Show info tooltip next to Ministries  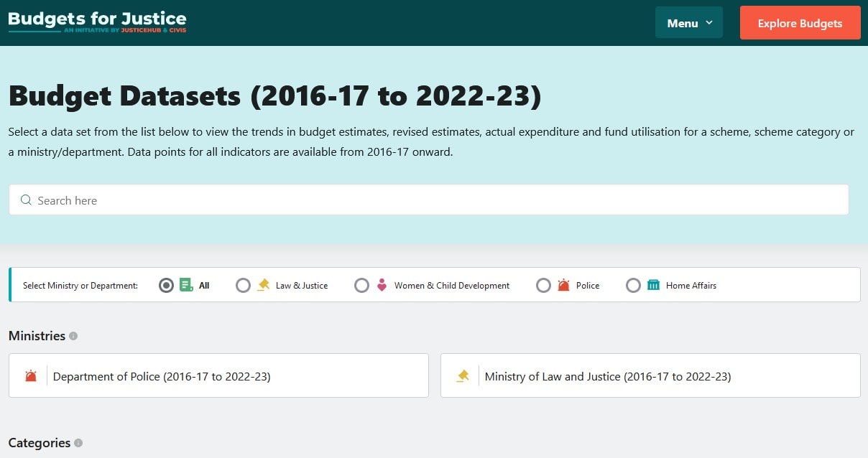pos(73,336)
